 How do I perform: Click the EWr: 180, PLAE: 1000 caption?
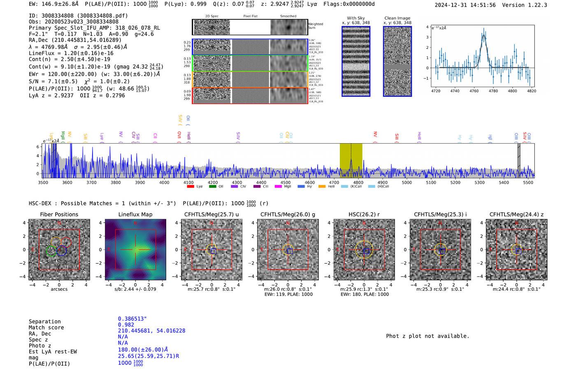(x=365, y=295)
